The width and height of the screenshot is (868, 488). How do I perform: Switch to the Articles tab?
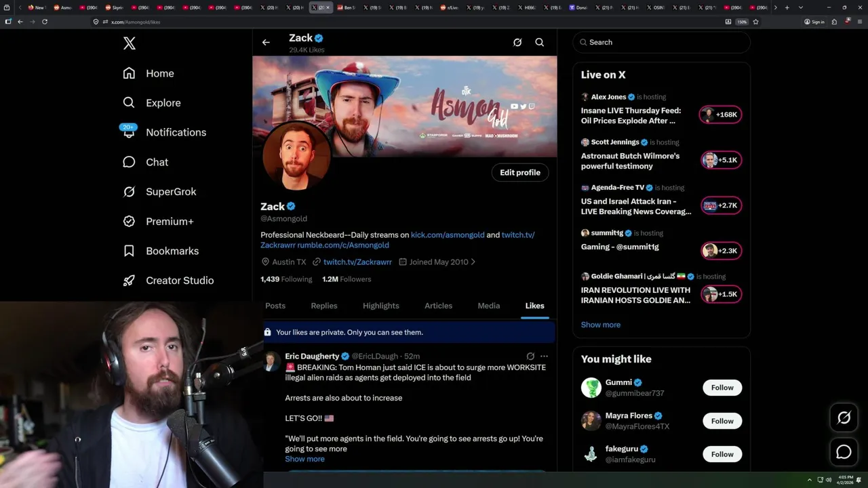(439, 306)
